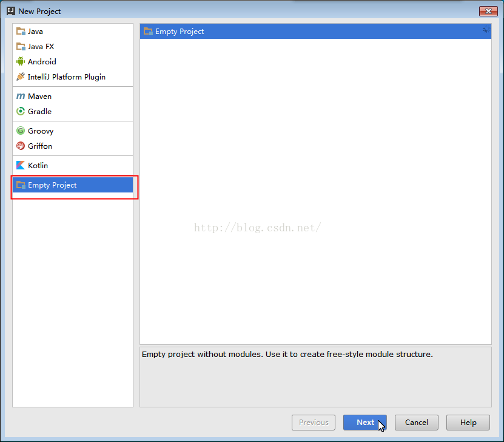Select Empty Project in the left list
Screen dimensions: 504x442
[x=73, y=185]
